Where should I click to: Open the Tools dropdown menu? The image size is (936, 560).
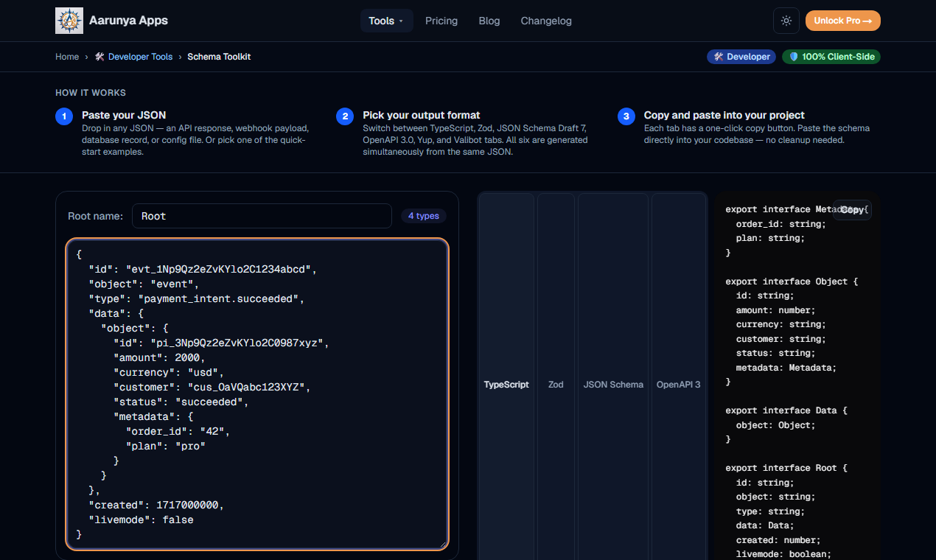coord(387,21)
